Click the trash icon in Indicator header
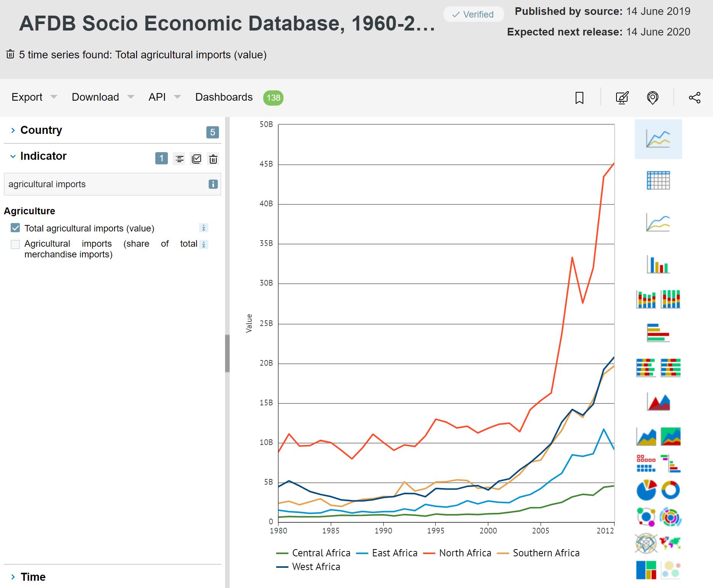The height and width of the screenshot is (588, 713). tap(213, 159)
